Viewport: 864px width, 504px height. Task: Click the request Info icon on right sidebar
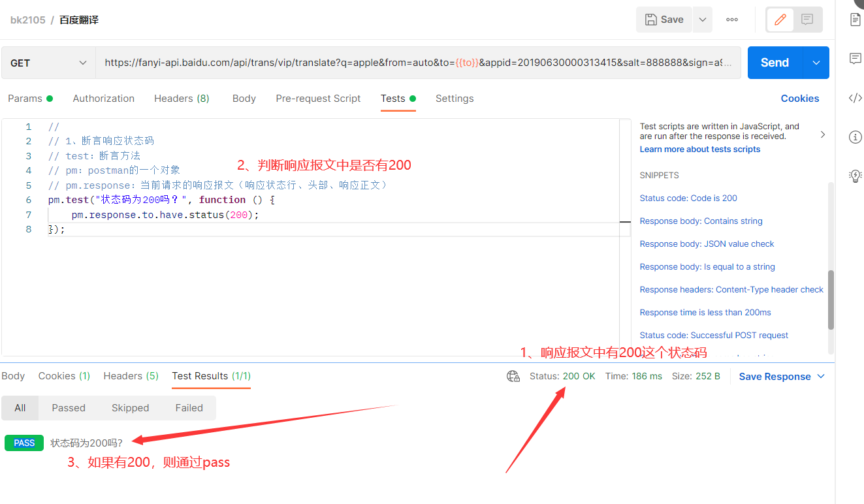(856, 137)
